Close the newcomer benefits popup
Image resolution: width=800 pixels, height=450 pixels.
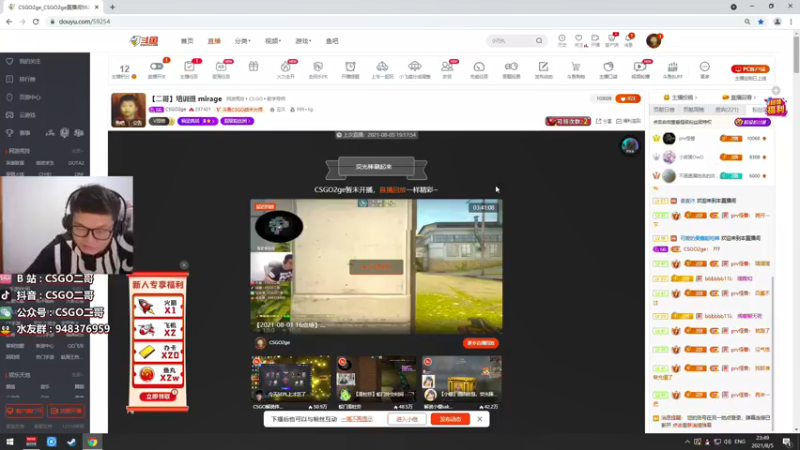tap(184, 265)
